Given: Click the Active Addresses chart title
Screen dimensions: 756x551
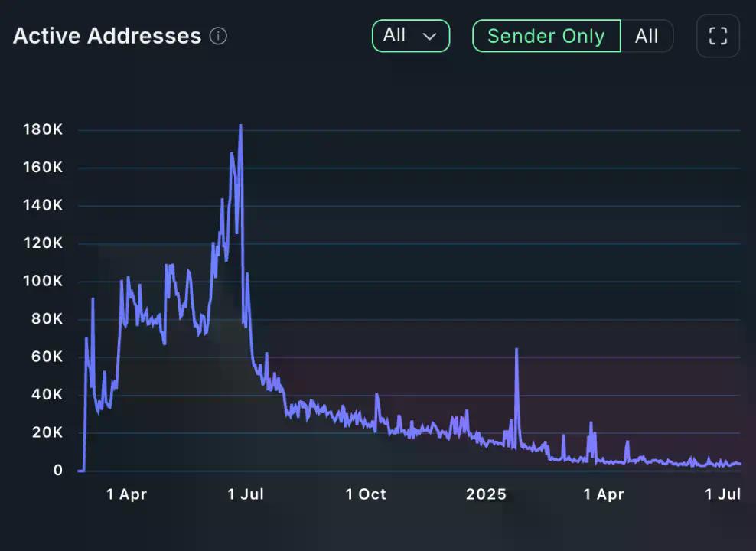Looking at the screenshot, I should coord(107,36).
